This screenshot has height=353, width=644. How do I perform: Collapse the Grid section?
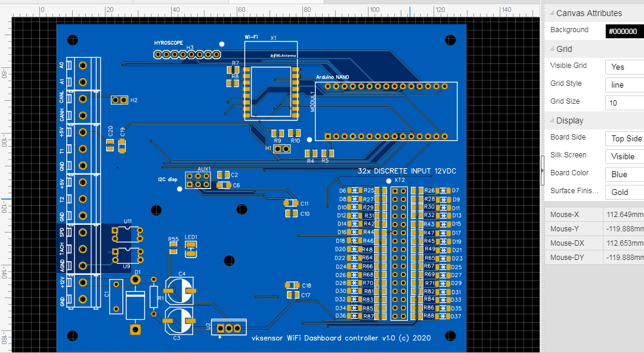coord(551,49)
